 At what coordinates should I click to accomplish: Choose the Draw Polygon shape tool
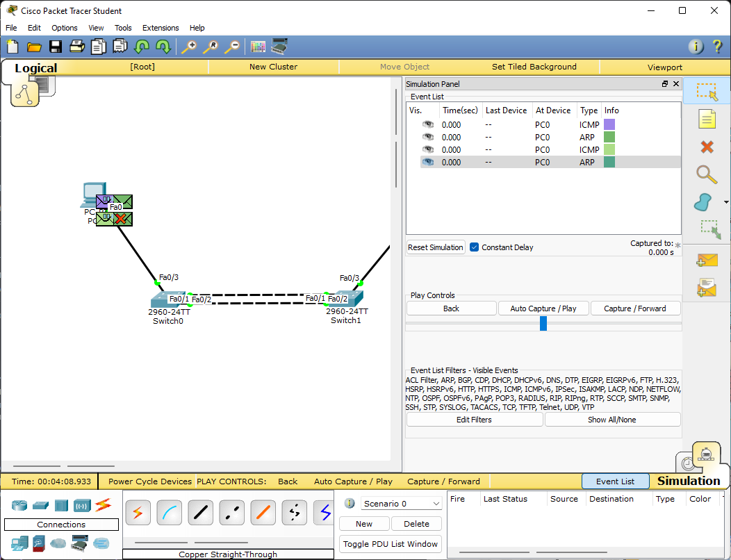[703, 202]
